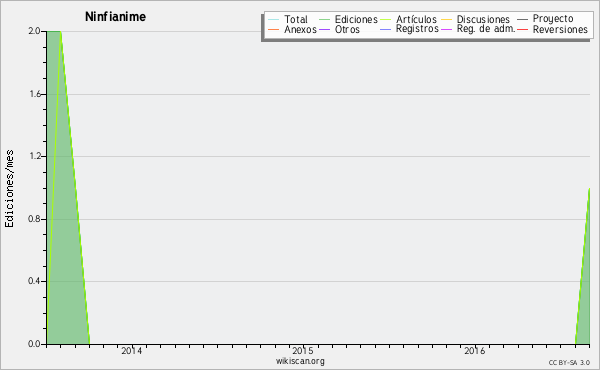The image size is (600, 370).
Task: Click the x-axis year label "2014"
Action: point(131,351)
